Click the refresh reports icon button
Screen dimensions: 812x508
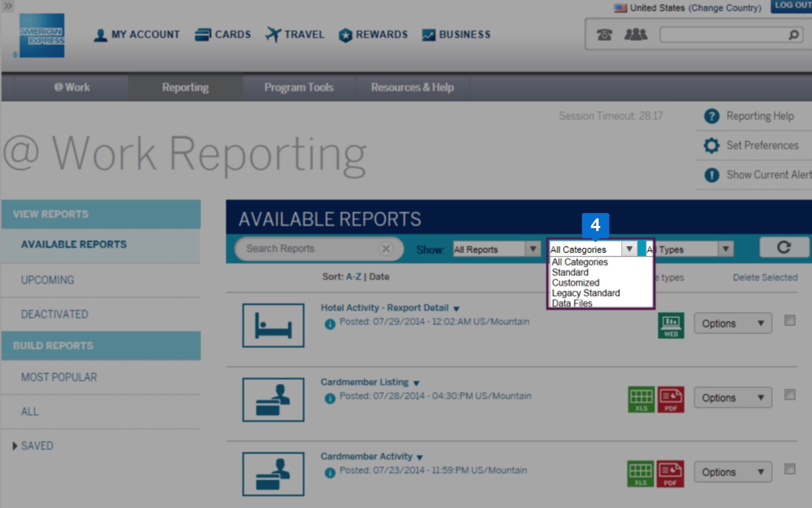click(x=783, y=248)
